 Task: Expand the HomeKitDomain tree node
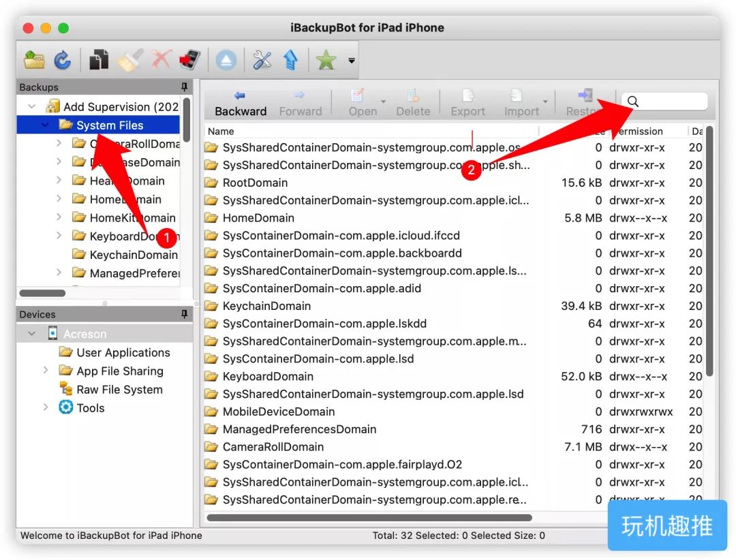pyautogui.click(x=59, y=217)
